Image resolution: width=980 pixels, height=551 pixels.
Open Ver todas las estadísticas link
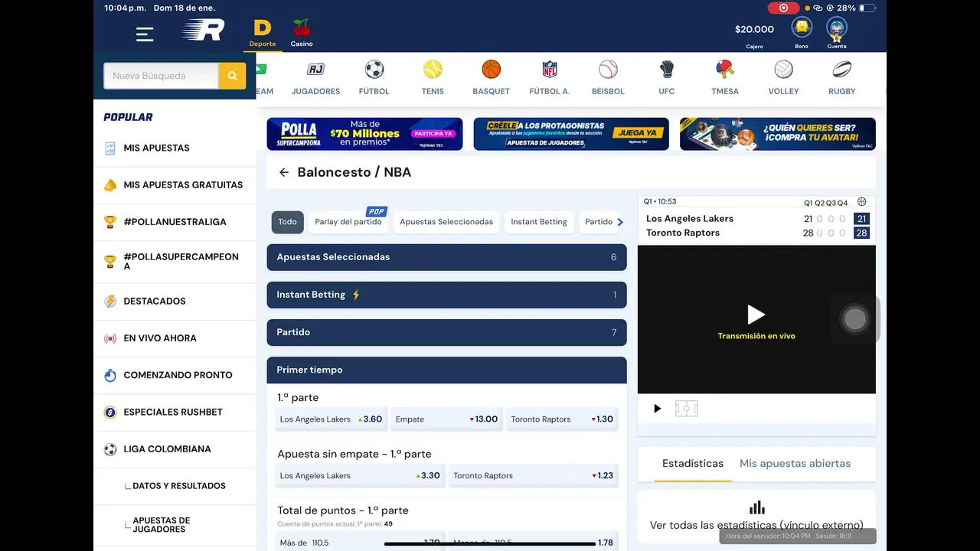tap(756, 525)
